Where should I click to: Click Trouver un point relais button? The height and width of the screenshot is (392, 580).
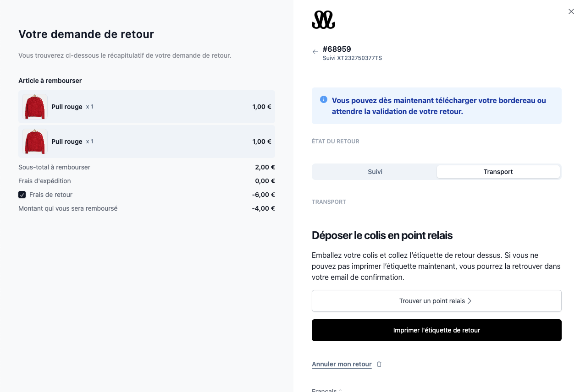pos(436,301)
